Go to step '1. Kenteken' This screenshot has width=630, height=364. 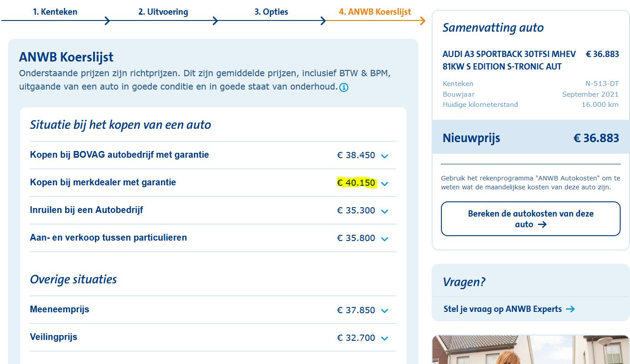point(55,12)
